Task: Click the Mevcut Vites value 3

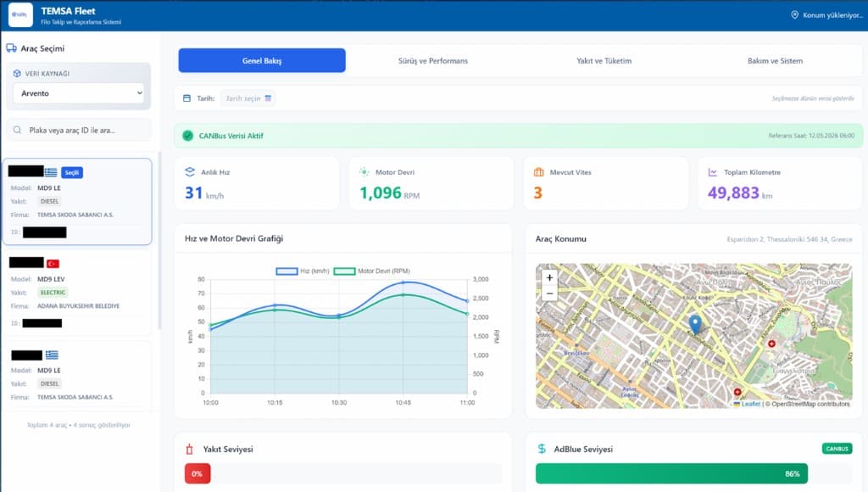Action: coord(537,193)
